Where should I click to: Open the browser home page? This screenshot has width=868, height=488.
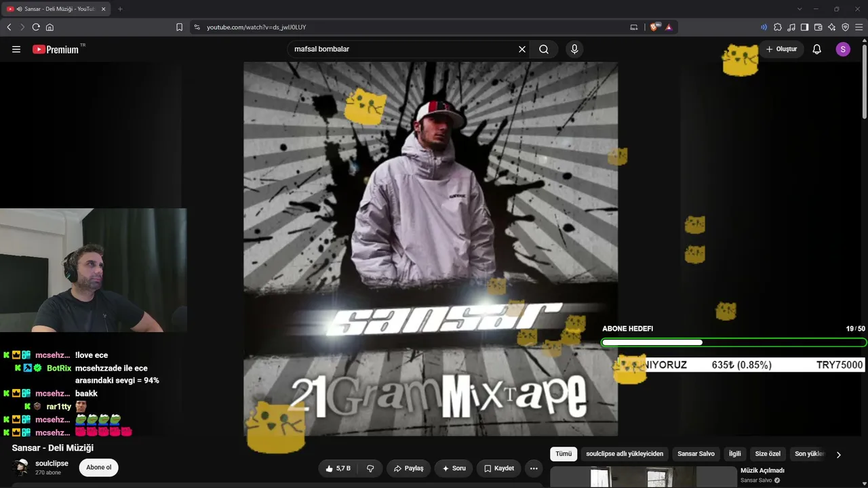(x=50, y=27)
